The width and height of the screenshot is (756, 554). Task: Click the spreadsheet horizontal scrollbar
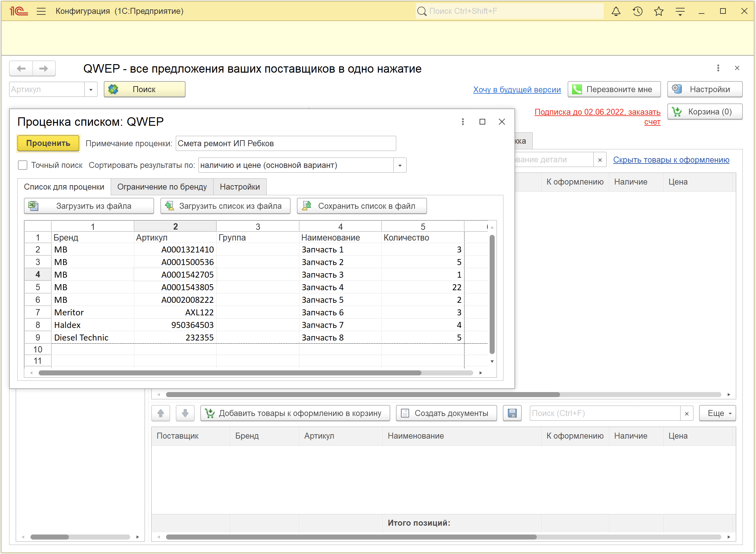pos(230,373)
